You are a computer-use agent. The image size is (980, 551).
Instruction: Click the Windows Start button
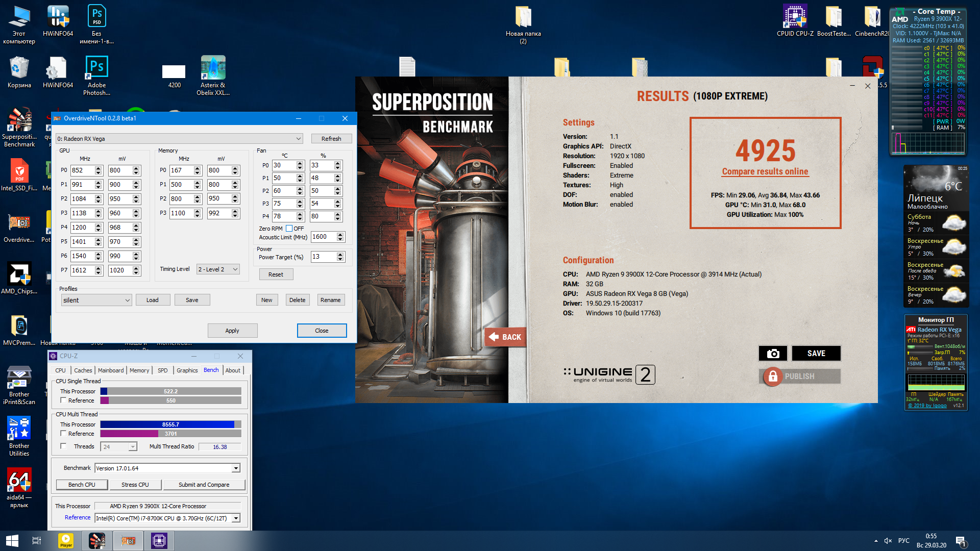(x=12, y=540)
